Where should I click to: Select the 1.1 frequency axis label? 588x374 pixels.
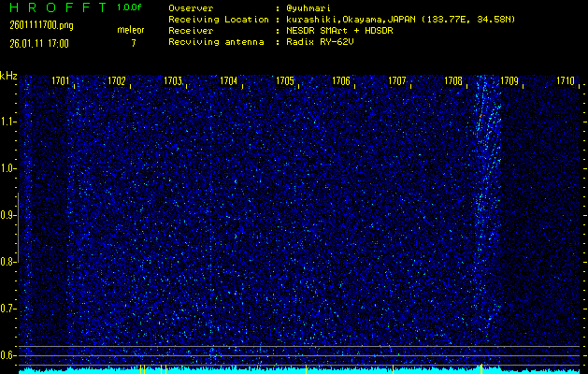point(8,122)
